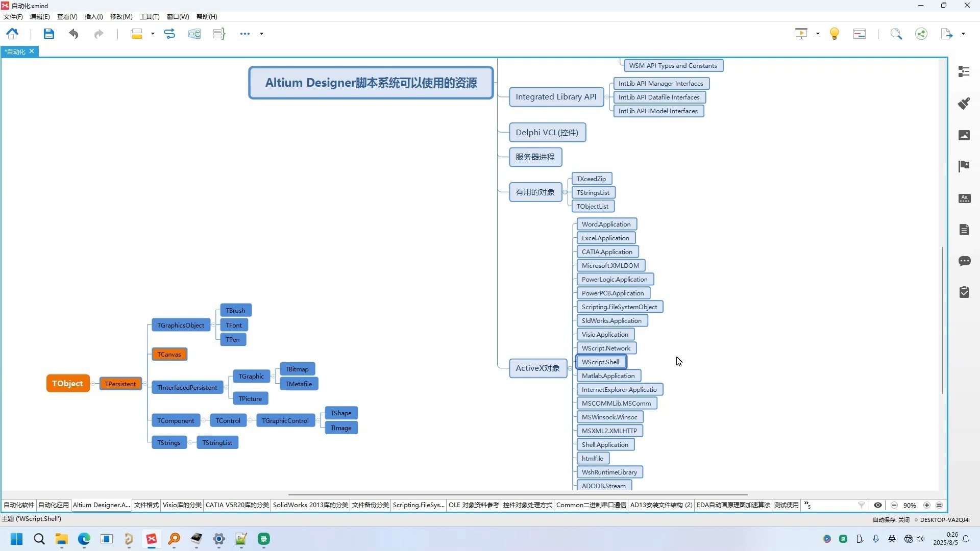Open the Task info clipboard panel
980x551 pixels.
pos(964,292)
